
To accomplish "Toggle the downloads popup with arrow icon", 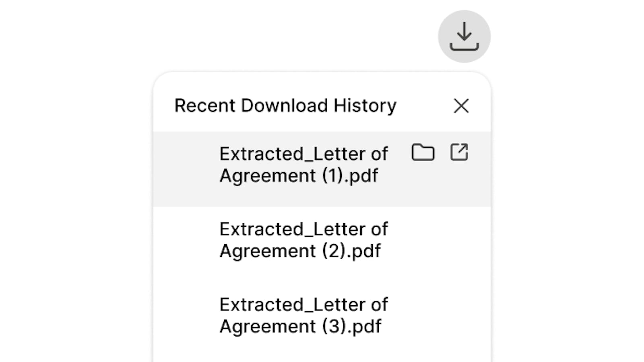I will point(464,36).
